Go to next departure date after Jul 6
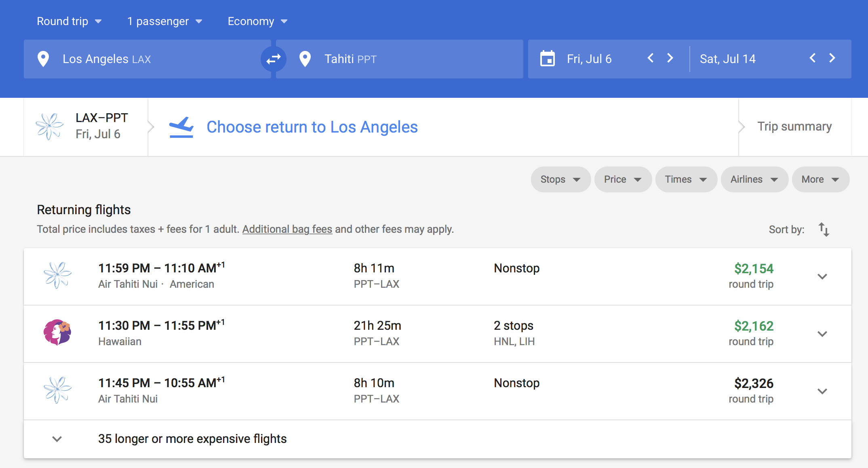The height and width of the screenshot is (468, 868). point(670,58)
